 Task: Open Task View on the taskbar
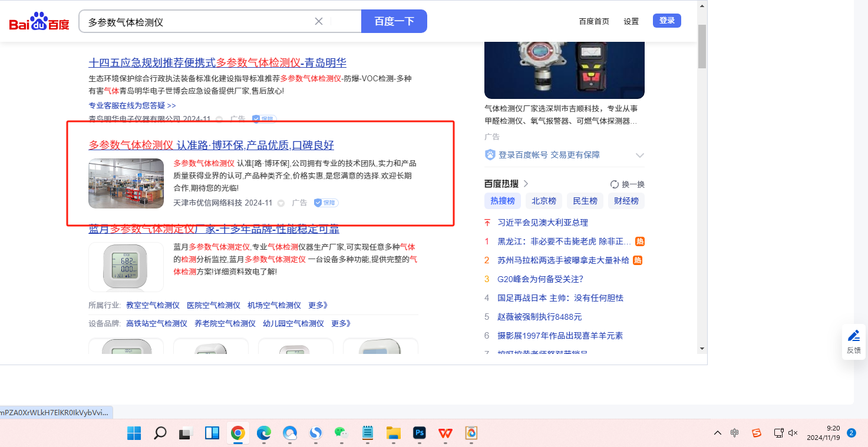[186, 433]
